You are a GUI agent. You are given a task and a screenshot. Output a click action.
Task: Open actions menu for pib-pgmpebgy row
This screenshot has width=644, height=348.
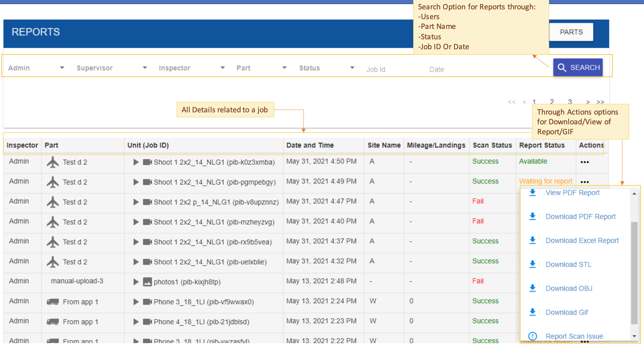click(584, 182)
